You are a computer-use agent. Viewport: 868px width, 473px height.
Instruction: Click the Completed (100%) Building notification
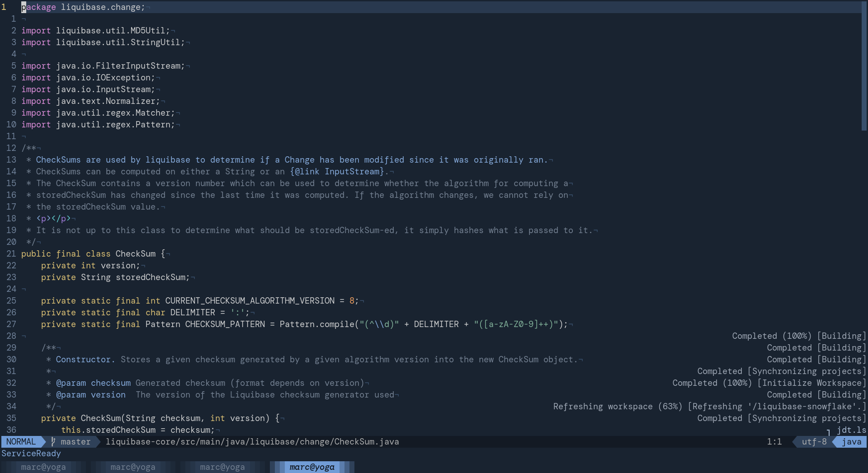click(x=798, y=336)
